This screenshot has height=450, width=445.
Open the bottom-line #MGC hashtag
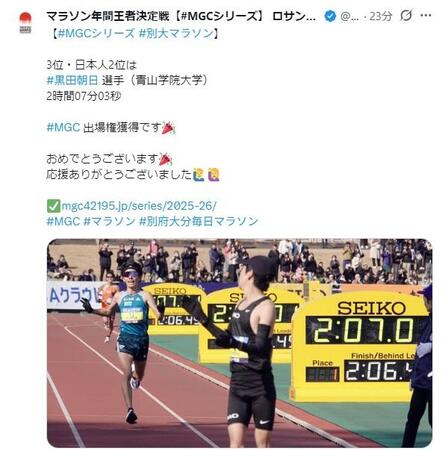pyautogui.click(x=63, y=221)
